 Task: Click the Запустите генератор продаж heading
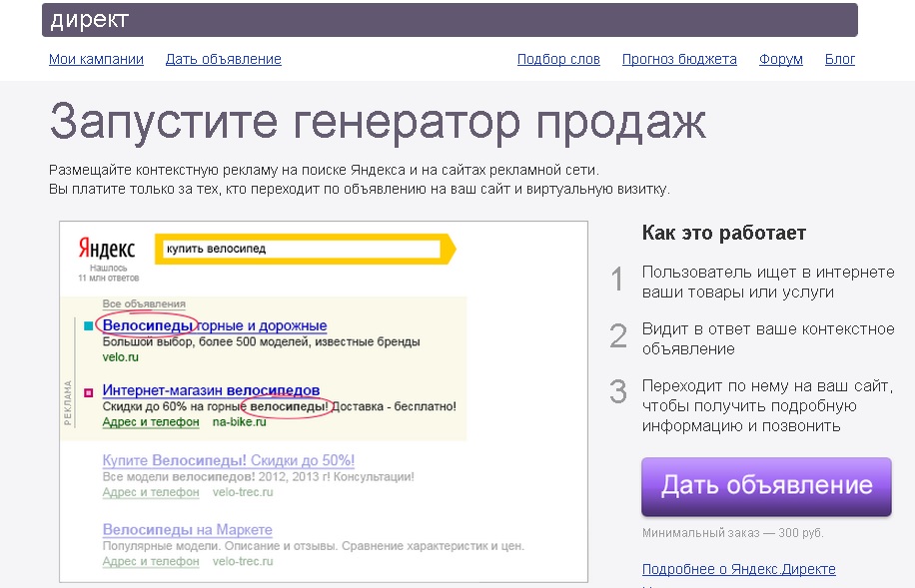click(x=378, y=122)
